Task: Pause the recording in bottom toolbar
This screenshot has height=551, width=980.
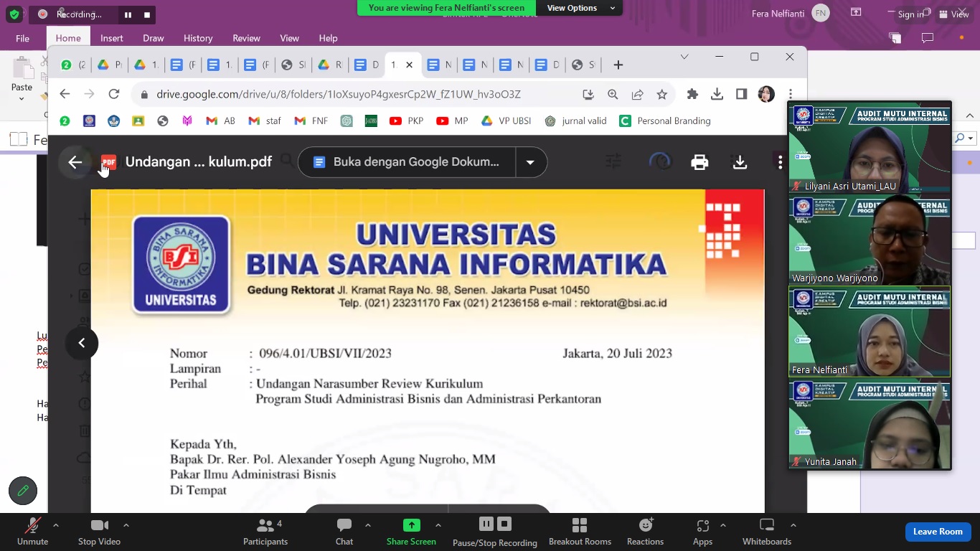Action: click(x=486, y=524)
